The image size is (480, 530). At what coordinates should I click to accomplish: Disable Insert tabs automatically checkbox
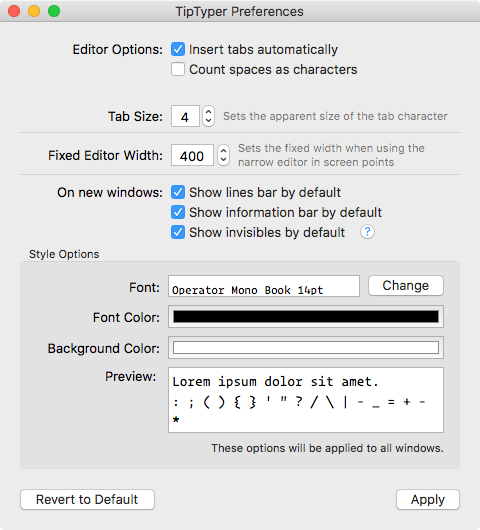click(178, 49)
